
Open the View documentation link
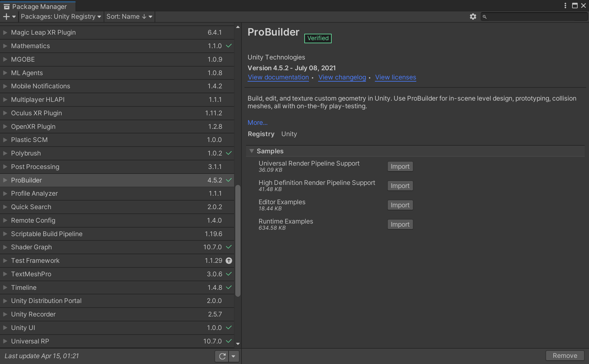278,77
